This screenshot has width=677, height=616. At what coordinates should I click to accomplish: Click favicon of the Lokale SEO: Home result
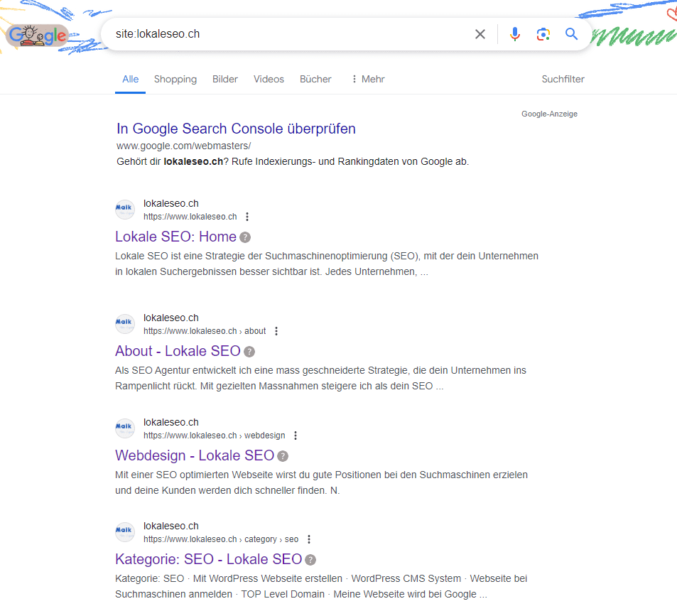coord(125,210)
